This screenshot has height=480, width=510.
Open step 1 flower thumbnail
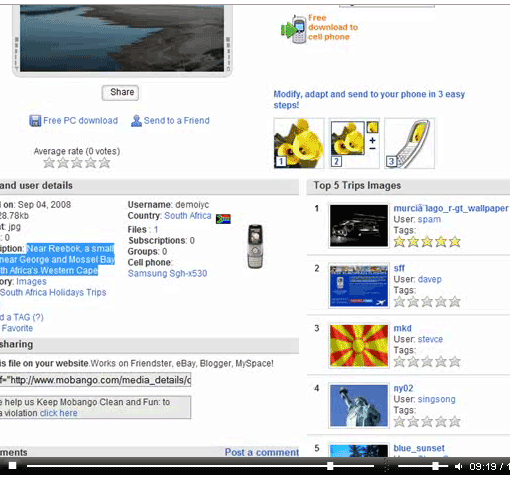(x=299, y=143)
